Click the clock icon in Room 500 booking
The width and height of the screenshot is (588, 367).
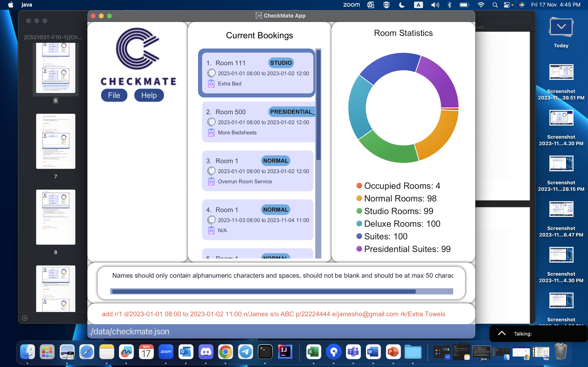(x=211, y=122)
